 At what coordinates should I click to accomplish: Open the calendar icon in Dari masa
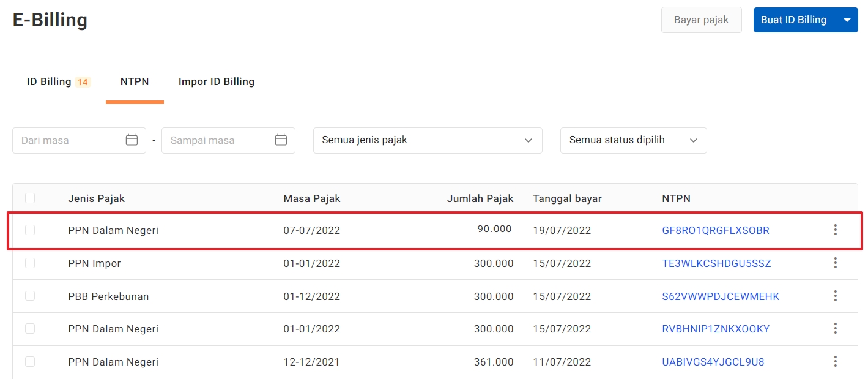pos(132,140)
